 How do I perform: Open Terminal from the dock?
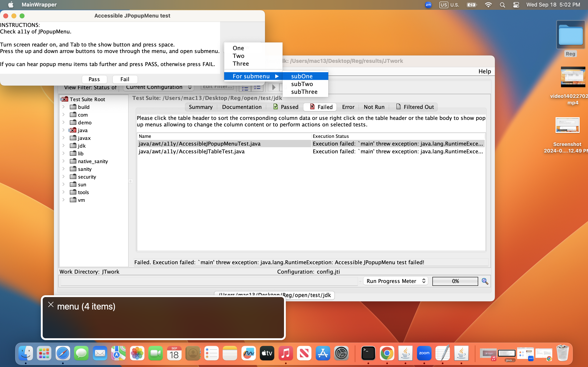click(368, 353)
